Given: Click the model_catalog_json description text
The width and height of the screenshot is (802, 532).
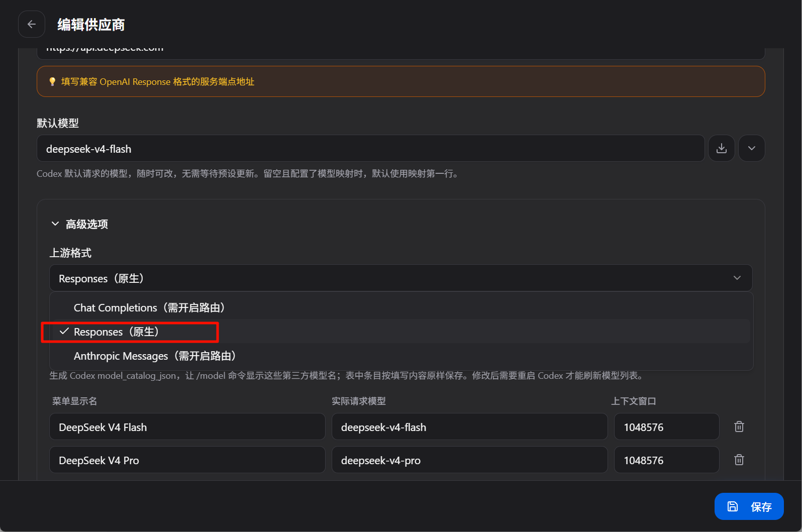Looking at the screenshot, I should pos(347,375).
